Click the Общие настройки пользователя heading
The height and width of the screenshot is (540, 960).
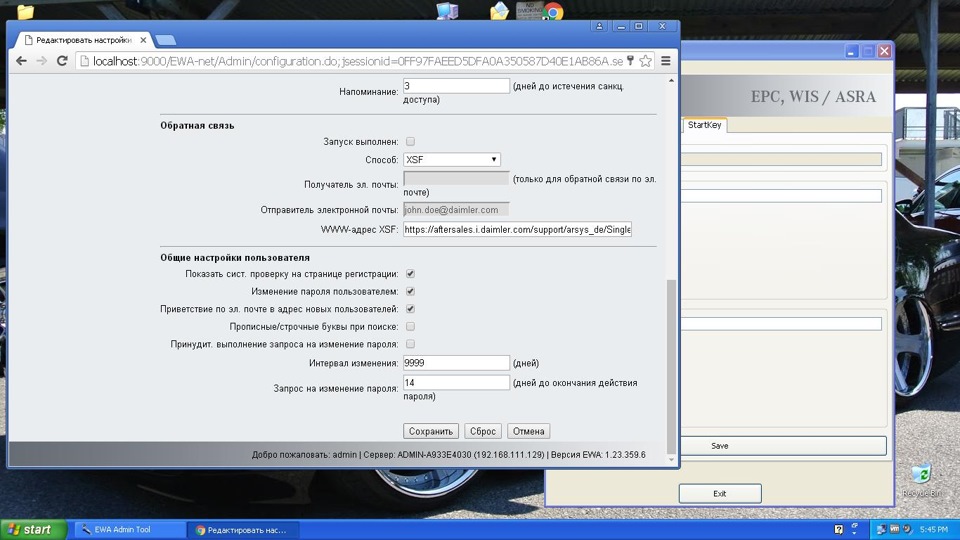[x=235, y=258]
